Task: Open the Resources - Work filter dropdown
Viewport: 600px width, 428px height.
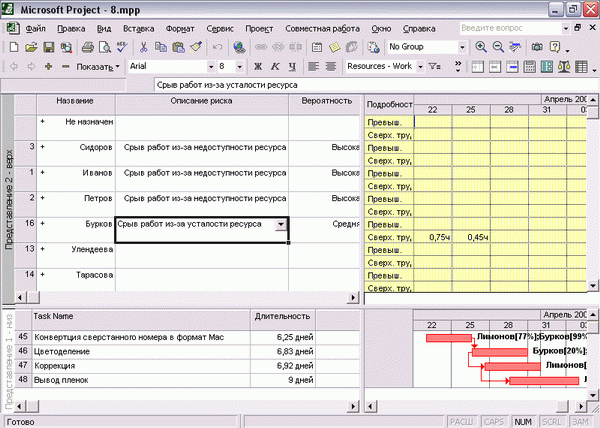Action: pyautogui.click(x=420, y=67)
